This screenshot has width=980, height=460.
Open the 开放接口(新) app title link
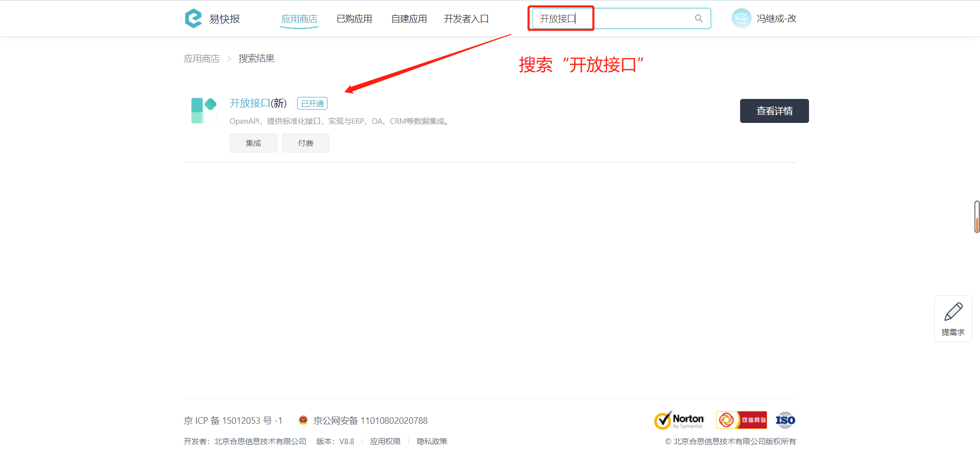[258, 103]
